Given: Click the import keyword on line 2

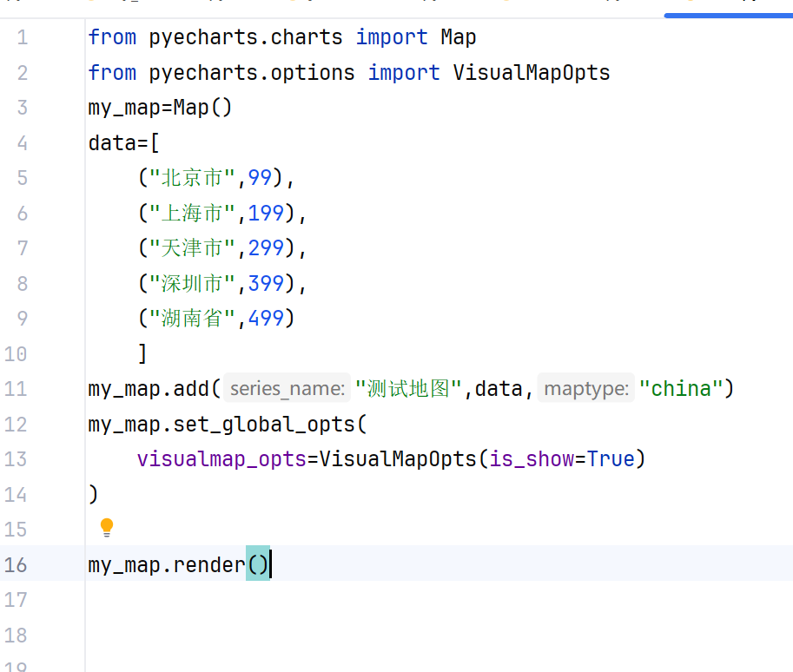Looking at the screenshot, I should point(404,73).
